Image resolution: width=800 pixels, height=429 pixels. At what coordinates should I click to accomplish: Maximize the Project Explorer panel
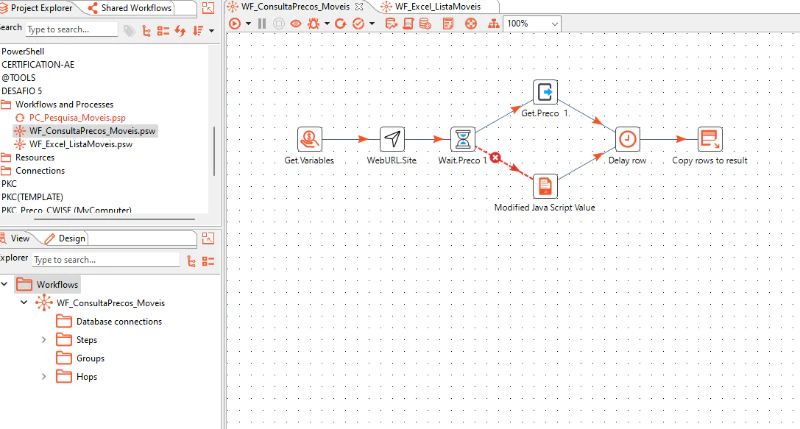pyautogui.click(x=208, y=8)
